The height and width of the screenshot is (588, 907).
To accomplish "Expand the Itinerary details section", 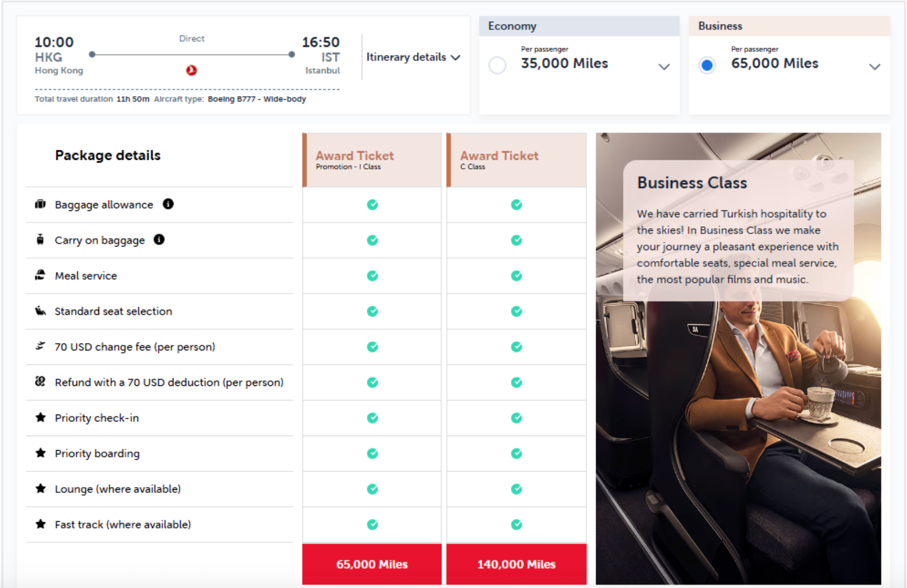I will click(413, 57).
